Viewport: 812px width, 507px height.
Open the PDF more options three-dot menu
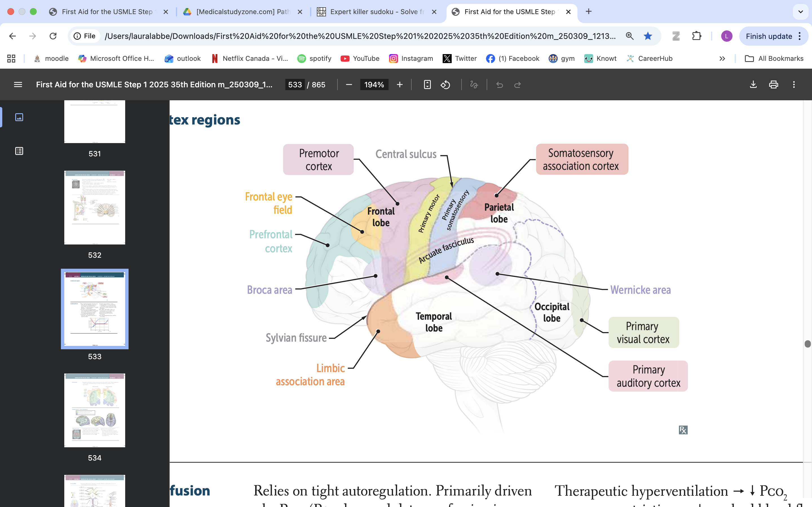click(x=794, y=84)
